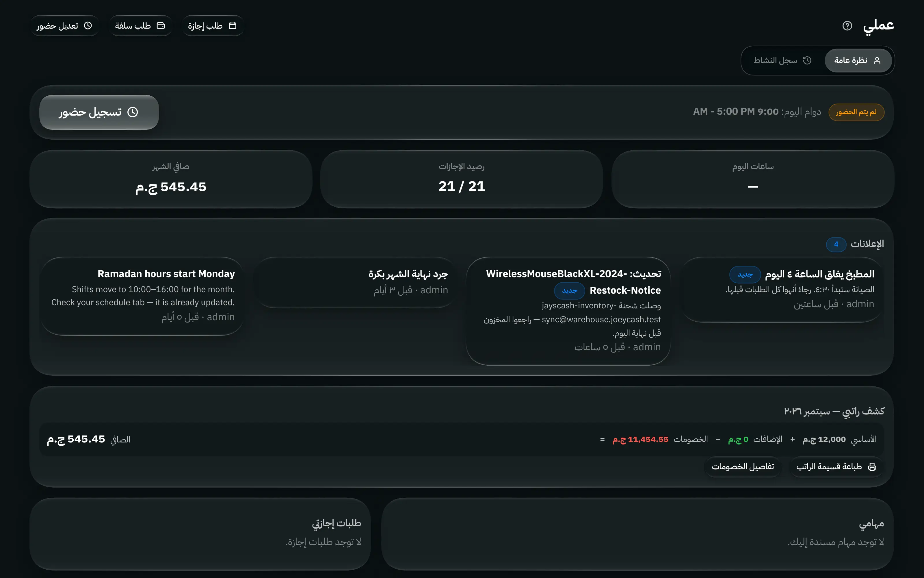This screenshot has height=578, width=924.
Task: Open the طلب سلفة advance request
Action: click(140, 26)
